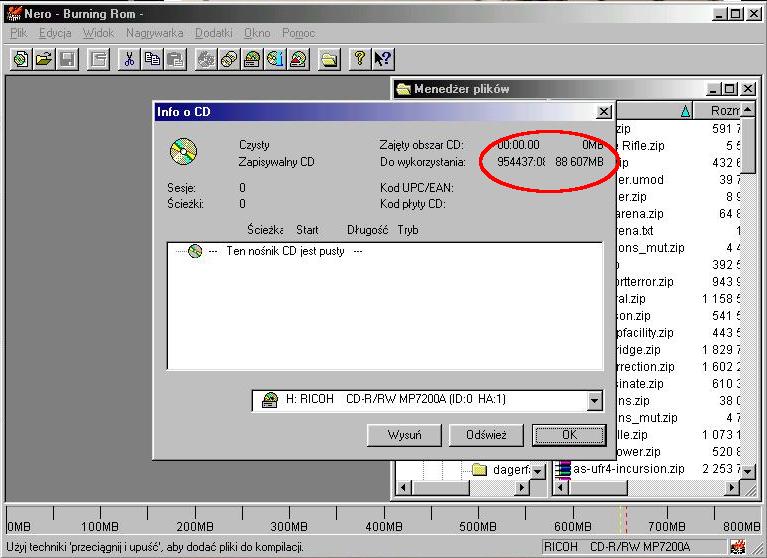Click the sort triangle column header in Menedżer plików
The width and height of the screenshot is (767, 558).
[655, 111]
